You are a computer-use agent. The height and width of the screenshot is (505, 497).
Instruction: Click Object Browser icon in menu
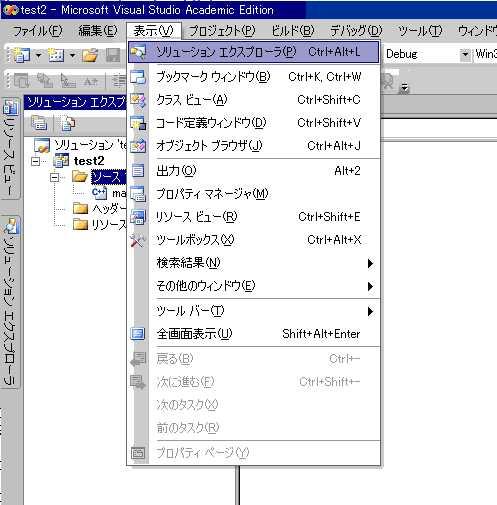click(138, 146)
